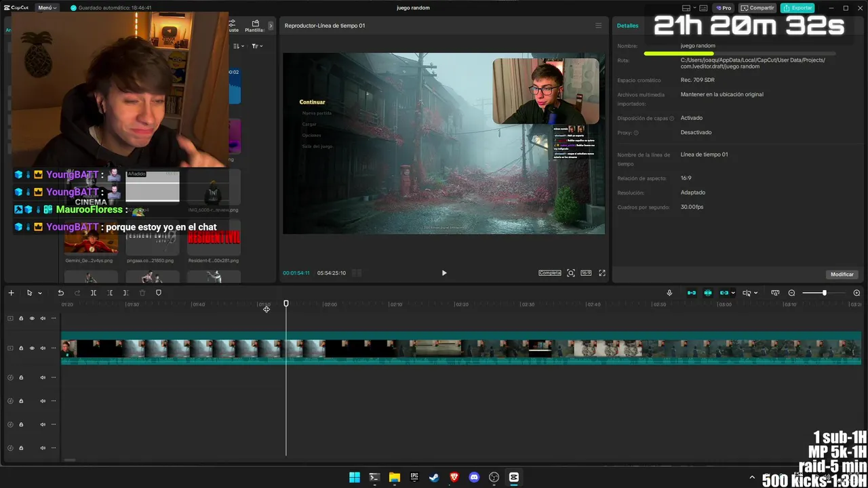Hide the top video track with eye icon
This screenshot has width=868, height=488.
tap(32, 319)
